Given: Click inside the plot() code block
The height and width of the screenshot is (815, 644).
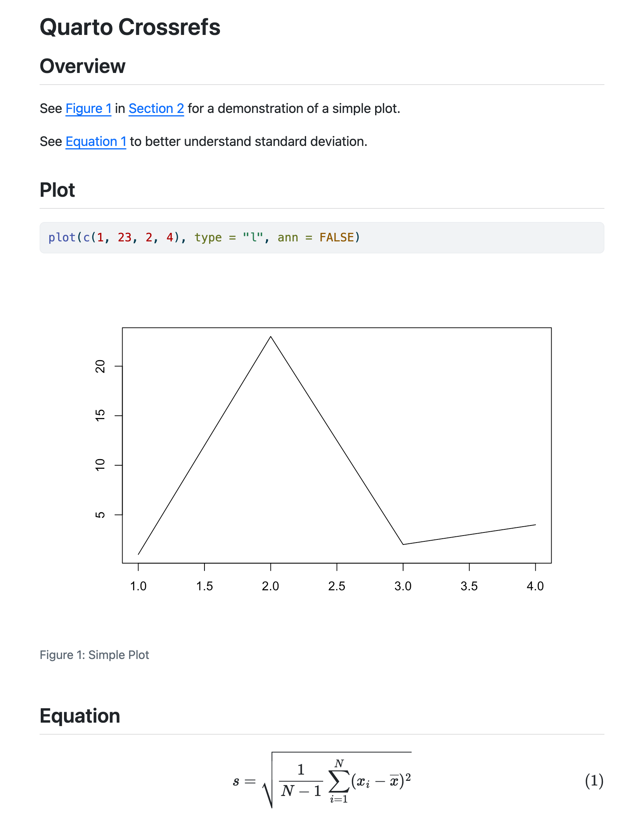Looking at the screenshot, I should [466, 238].
